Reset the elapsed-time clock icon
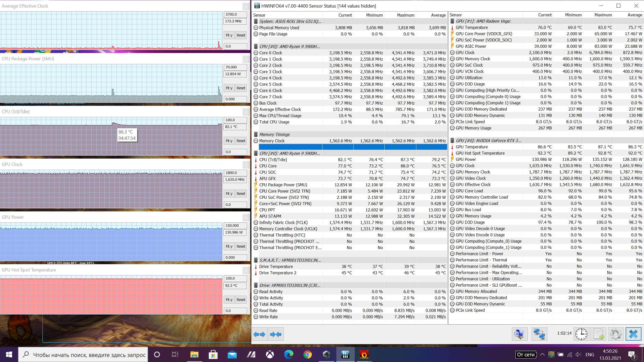644x362 pixels. [x=581, y=334]
